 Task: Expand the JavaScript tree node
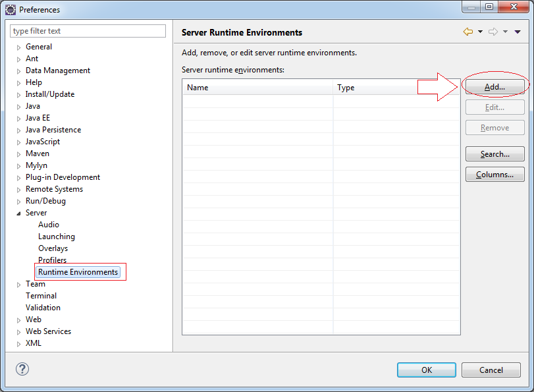coord(18,142)
